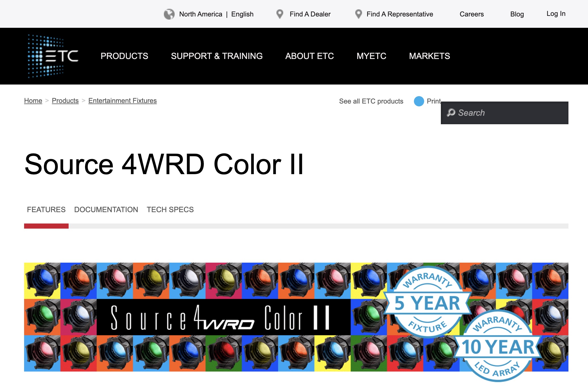The width and height of the screenshot is (588, 388).
Task: Click the 5 Year Warranty badge
Action: click(427, 302)
